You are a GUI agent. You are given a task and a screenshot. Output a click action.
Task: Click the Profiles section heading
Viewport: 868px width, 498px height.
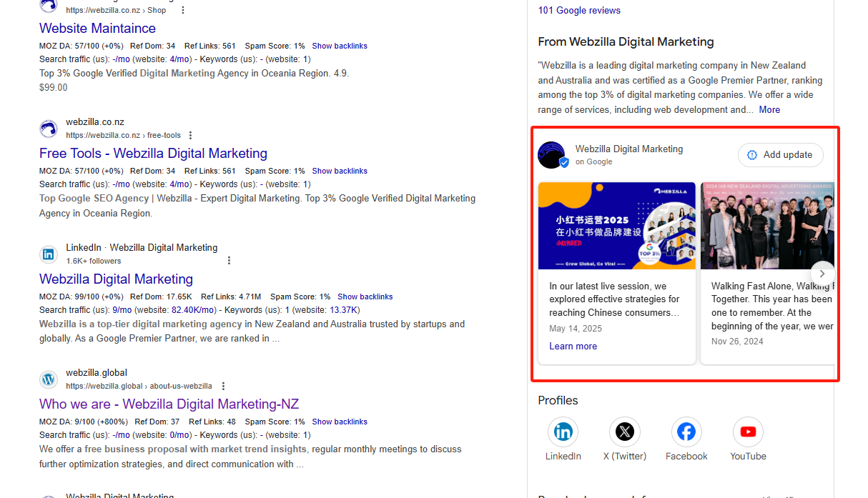[x=558, y=401]
